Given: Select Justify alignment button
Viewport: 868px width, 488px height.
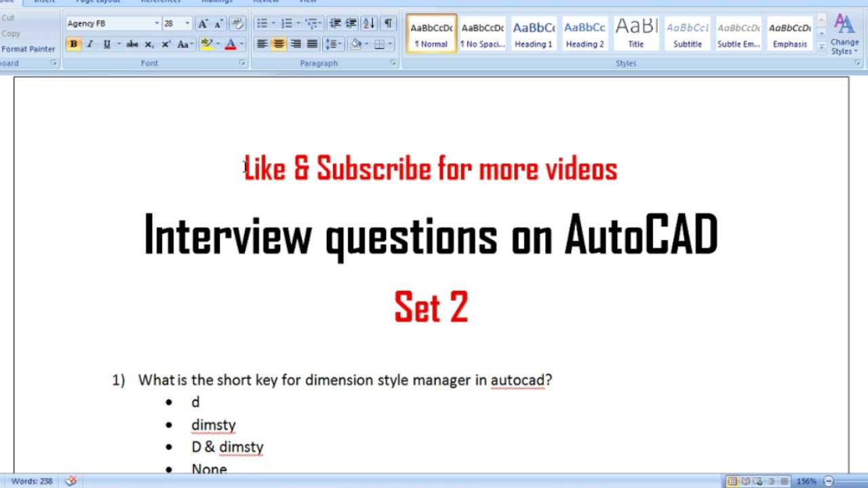Looking at the screenshot, I should (x=312, y=44).
